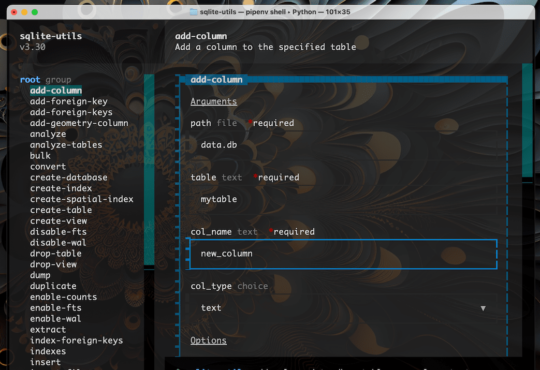Select extract command

click(48, 330)
